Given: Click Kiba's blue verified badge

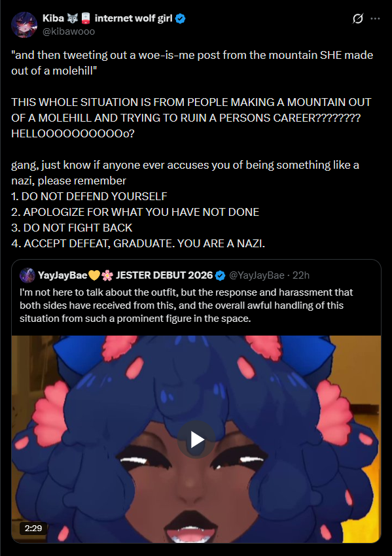Looking at the screenshot, I should (180, 18).
